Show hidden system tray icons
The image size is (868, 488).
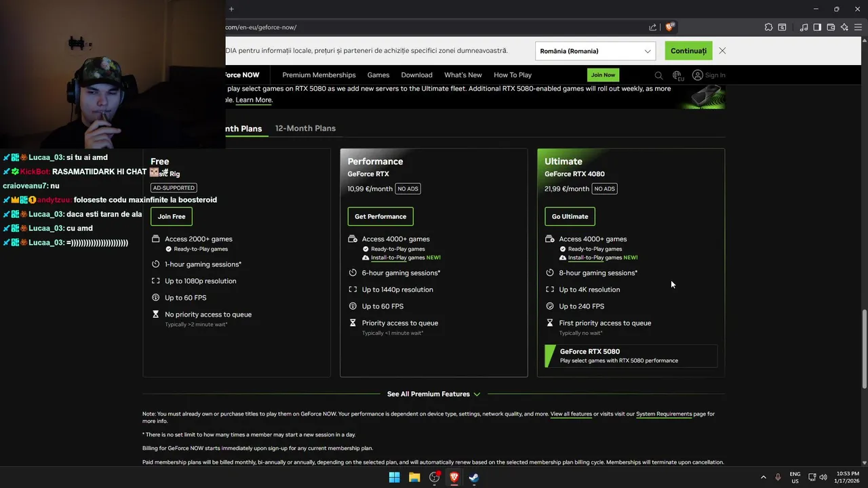pyautogui.click(x=763, y=477)
